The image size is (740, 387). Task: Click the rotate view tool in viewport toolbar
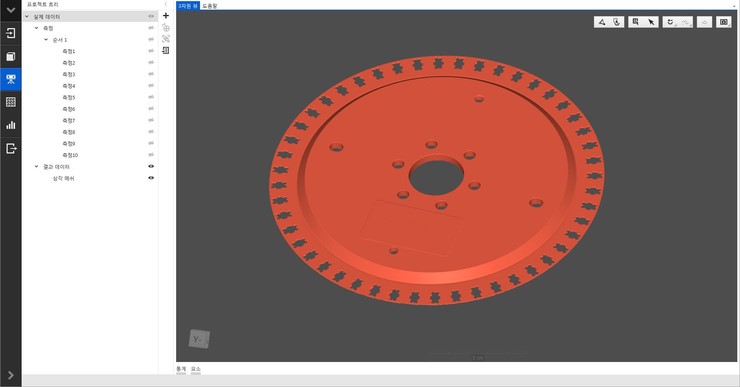[x=670, y=22]
